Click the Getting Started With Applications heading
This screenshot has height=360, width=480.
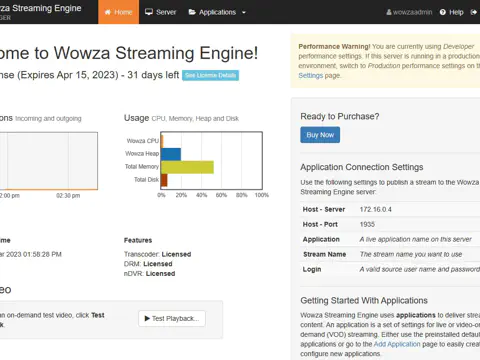[x=364, y=301]
